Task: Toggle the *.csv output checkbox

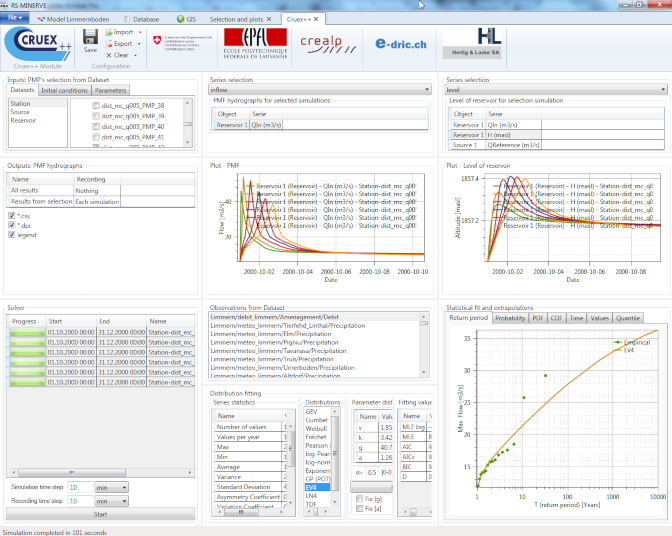Action: (x=12, y=216)
